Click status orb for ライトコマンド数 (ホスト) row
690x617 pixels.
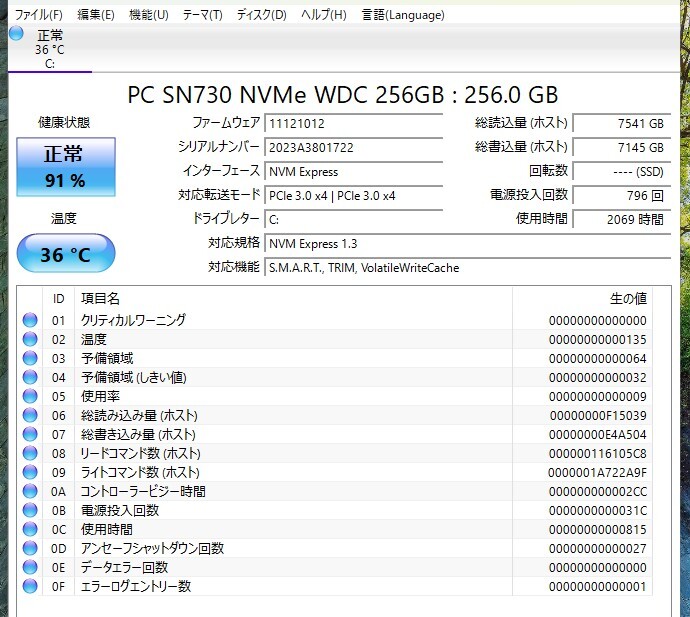(30, 472)
